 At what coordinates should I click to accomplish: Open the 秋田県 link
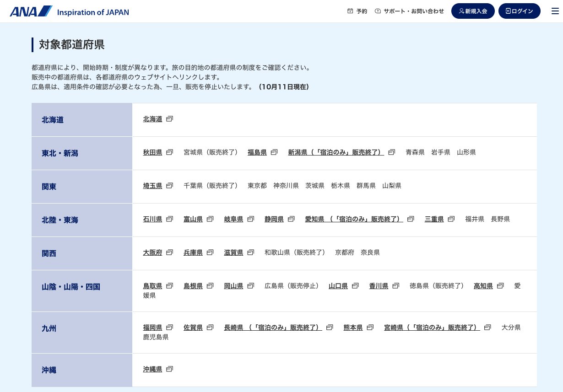click(153, 152)
